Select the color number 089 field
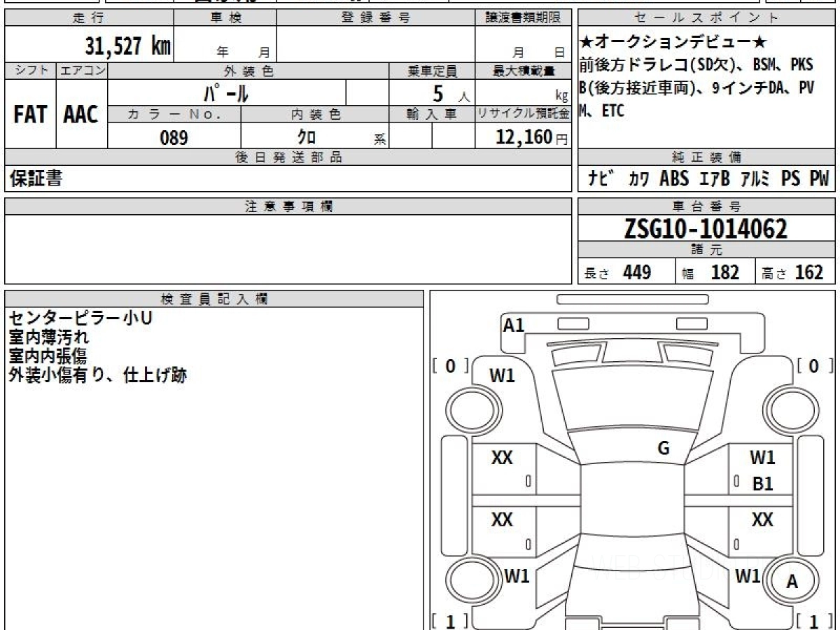The image size is (840, 630). click(x=174, y=138)
